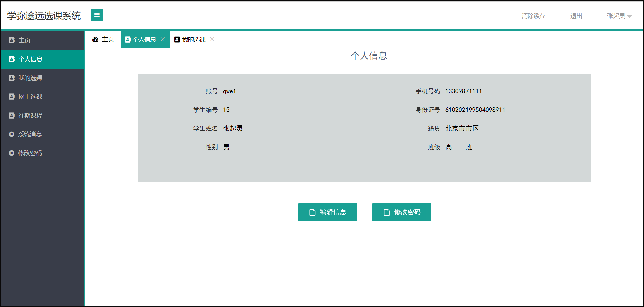Select the 往期课程 icon in sidebar

12,115
